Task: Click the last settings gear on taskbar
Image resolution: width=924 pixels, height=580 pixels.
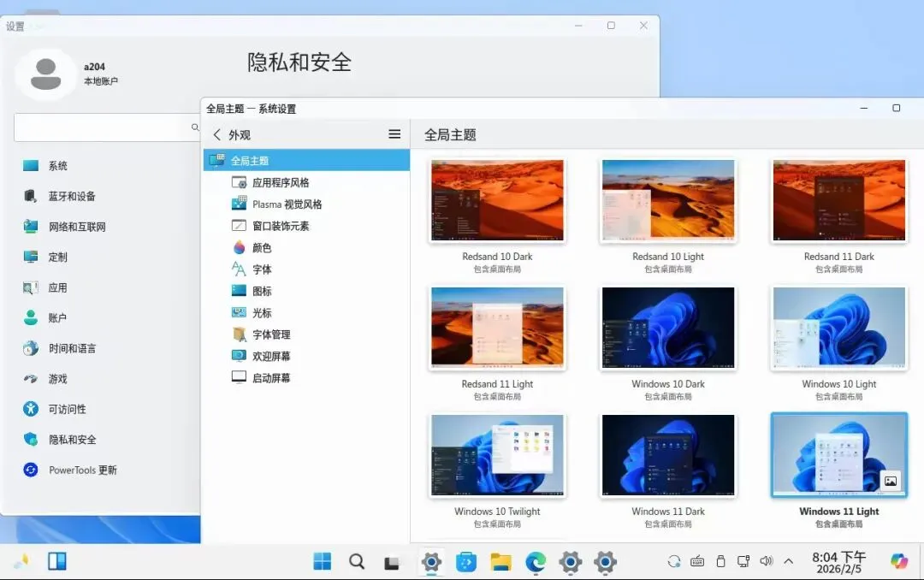Action: 605,562
